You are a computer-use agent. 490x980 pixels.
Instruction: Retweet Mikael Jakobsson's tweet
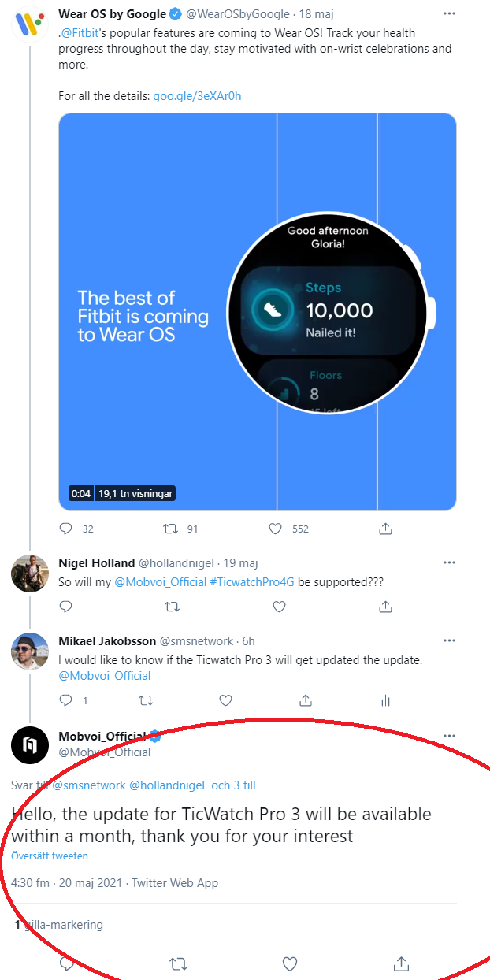[x=146, y=700]
